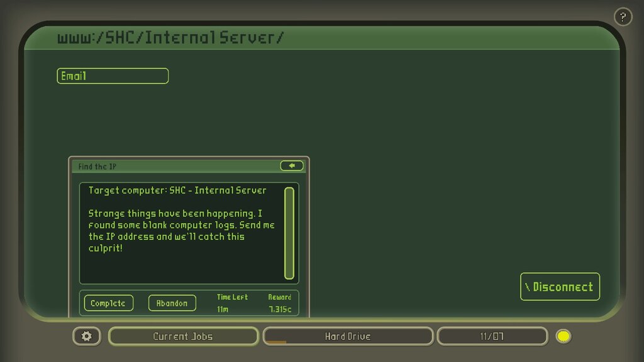Viewport: 644px width, 362px height.
Task: Open the Email section
Action: pyautogui.click(x=113, y=76)
